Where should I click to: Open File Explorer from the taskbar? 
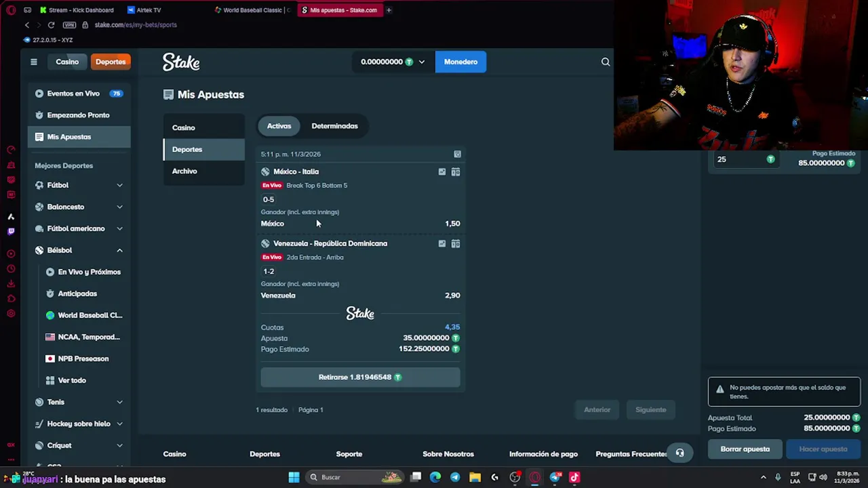point(475,477)
